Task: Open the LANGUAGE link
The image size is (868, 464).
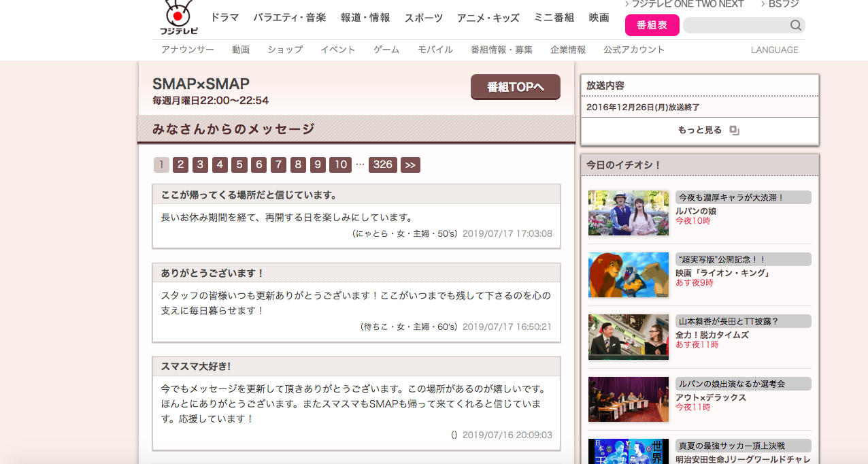Action: coord(774,49)
